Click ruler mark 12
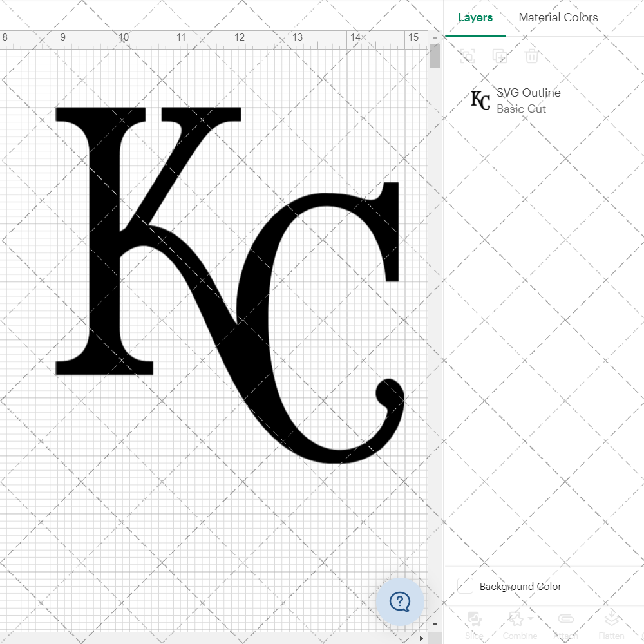The image size is (644, 644). 240,37
